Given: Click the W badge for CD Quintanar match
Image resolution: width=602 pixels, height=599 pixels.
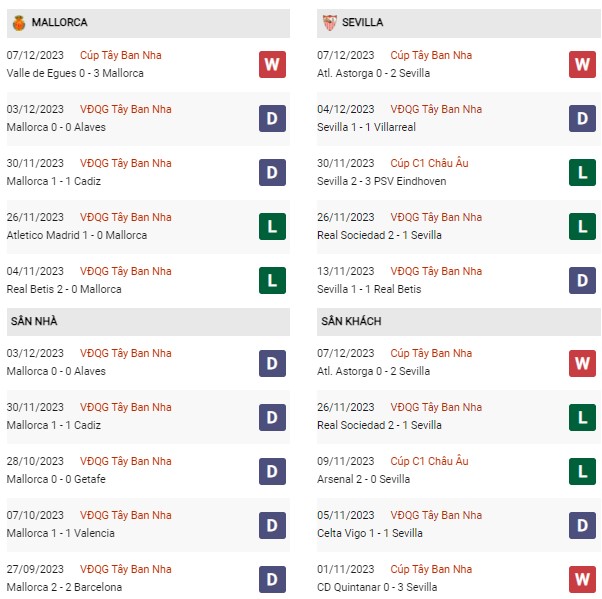Looking at the screenshot, I should (x=582, y=579).
